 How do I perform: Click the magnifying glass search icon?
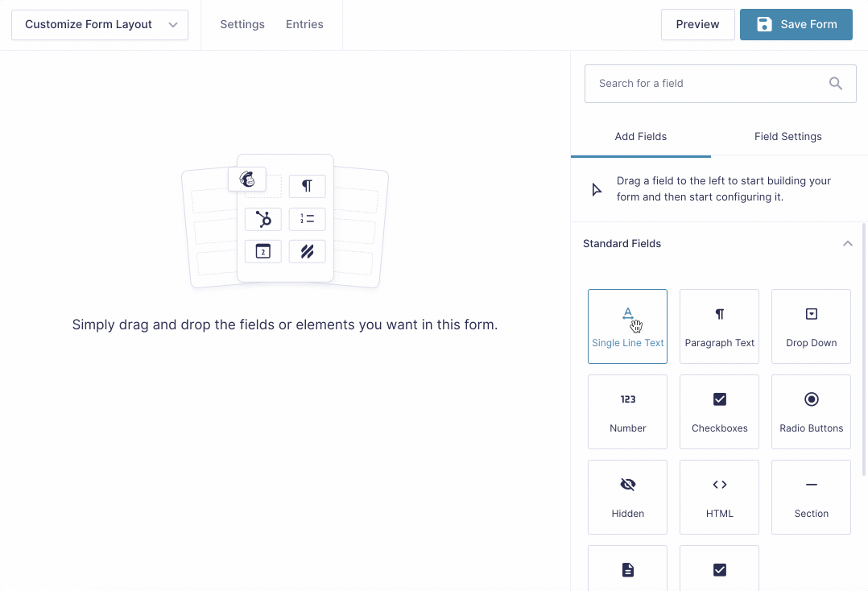pyautogui.click(x=835, y=83)
